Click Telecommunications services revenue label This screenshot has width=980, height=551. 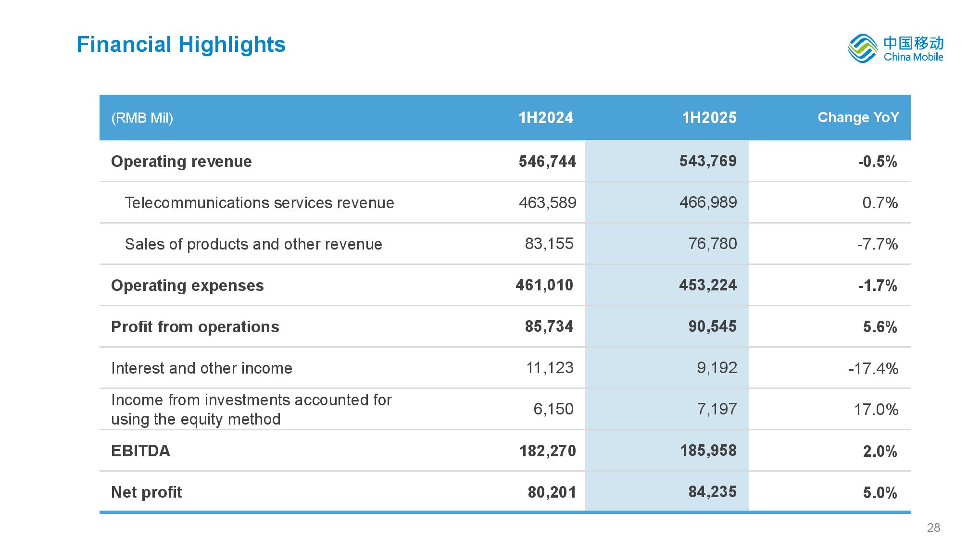(259, 203)
